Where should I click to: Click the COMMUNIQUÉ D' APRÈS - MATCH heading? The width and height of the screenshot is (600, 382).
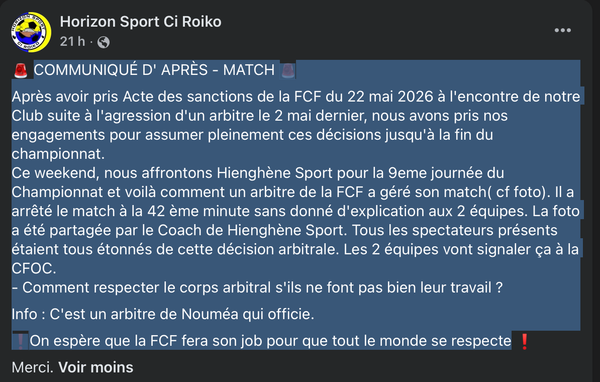(x=154, y=70)
